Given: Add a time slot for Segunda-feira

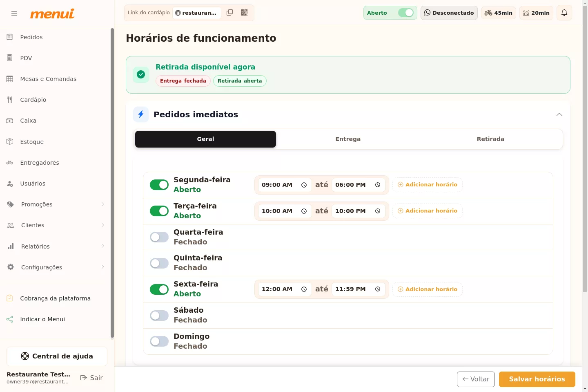Looking at the screenshot, I should pyautogui.click(x=428, y=185).
